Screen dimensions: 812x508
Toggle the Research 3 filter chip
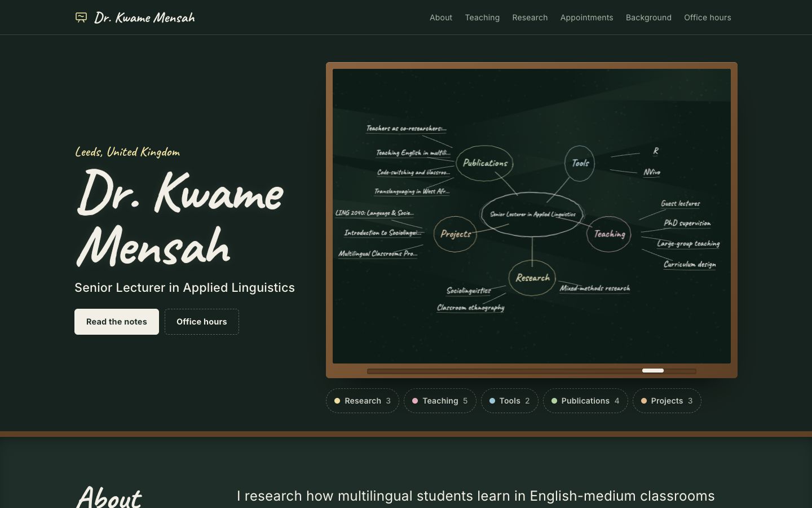(363, 401)
